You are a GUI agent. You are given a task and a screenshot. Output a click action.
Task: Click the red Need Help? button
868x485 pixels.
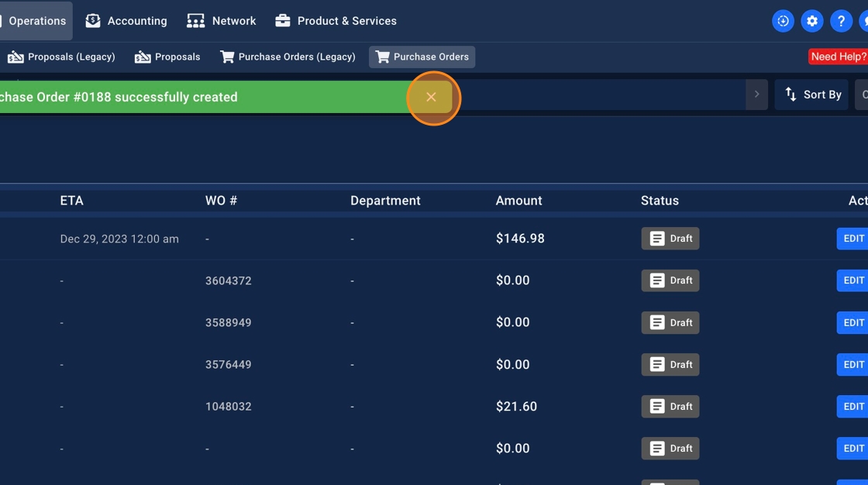click(838, 57)
